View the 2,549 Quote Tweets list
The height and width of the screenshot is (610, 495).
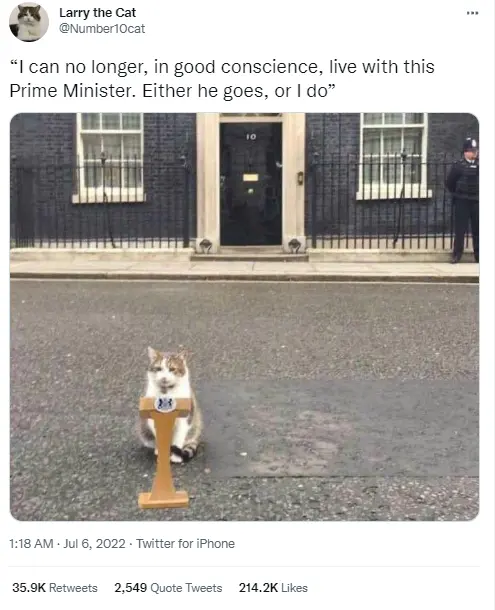pos(168,587)
